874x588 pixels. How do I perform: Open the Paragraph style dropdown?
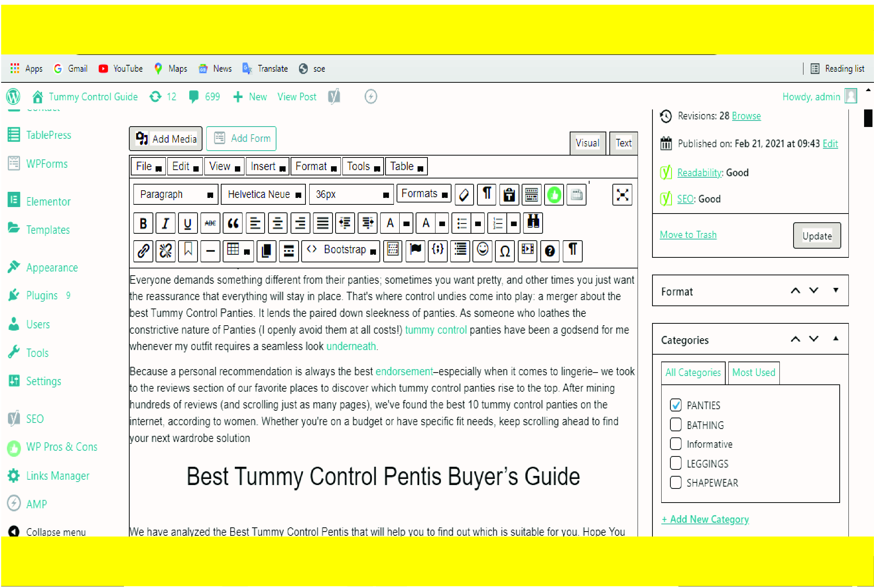175,194
